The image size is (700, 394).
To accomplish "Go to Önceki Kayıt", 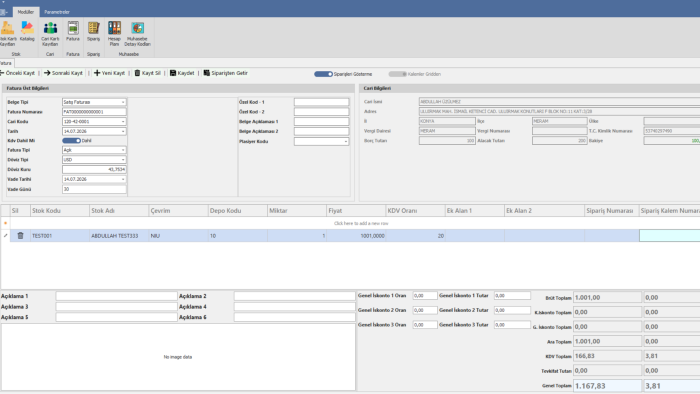I will click(17, 73).
